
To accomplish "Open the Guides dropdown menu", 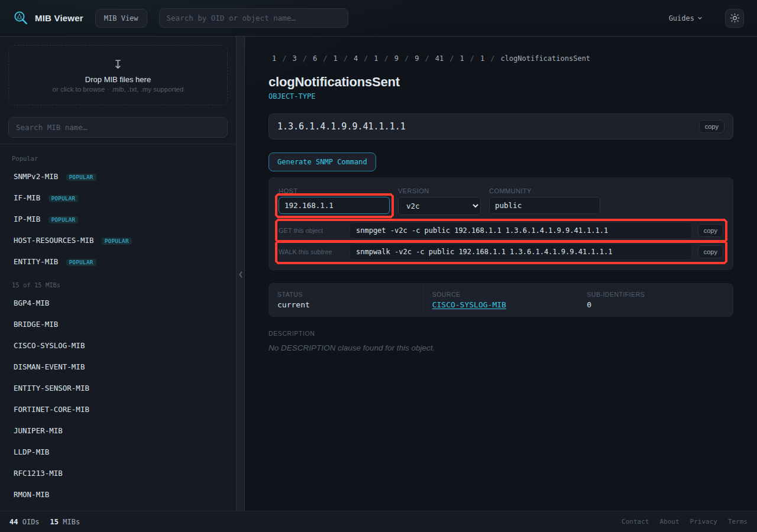I will 685,18.
